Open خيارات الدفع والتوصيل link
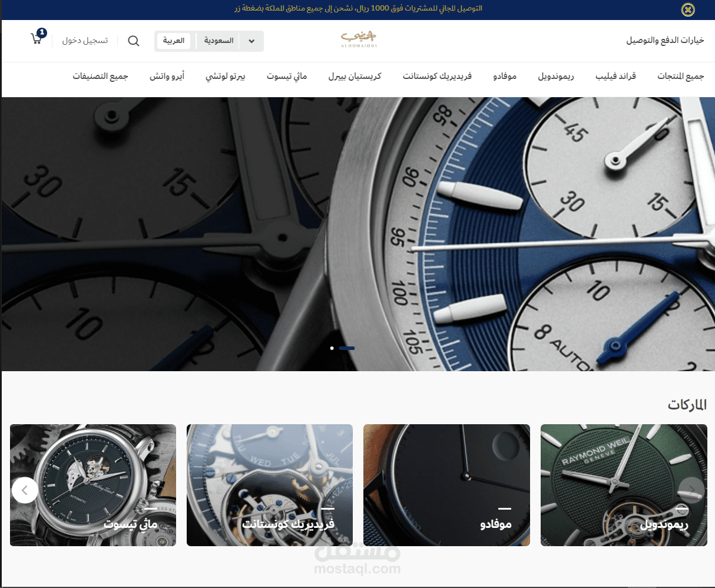This screenshot has height=588, width=715. (x=665, y=41)
